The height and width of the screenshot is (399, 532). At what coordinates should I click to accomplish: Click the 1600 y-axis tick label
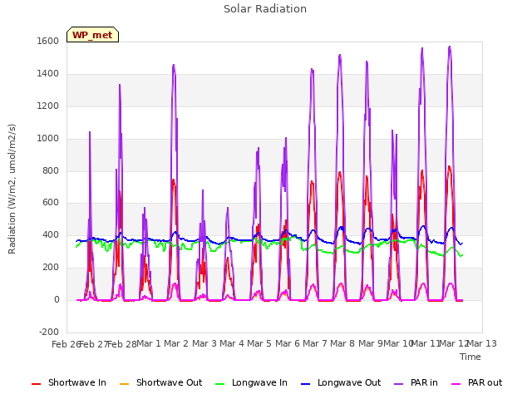pos(48,41)
